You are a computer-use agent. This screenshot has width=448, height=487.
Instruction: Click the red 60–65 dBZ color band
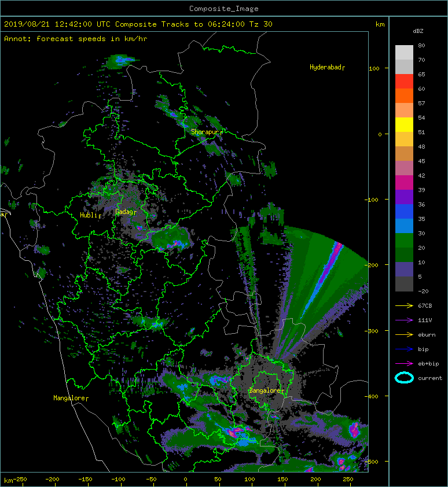404,82
